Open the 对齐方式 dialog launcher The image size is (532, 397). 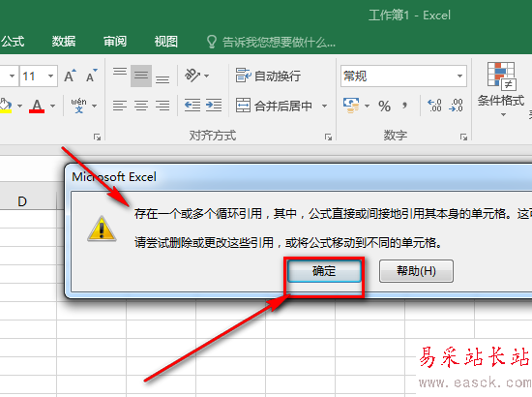click(328, 137)
